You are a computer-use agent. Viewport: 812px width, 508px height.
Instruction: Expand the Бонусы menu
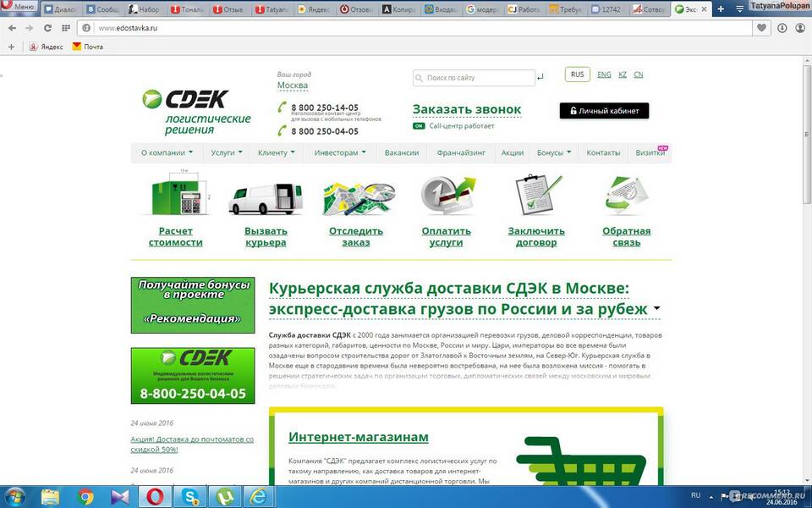pos(554,153)
